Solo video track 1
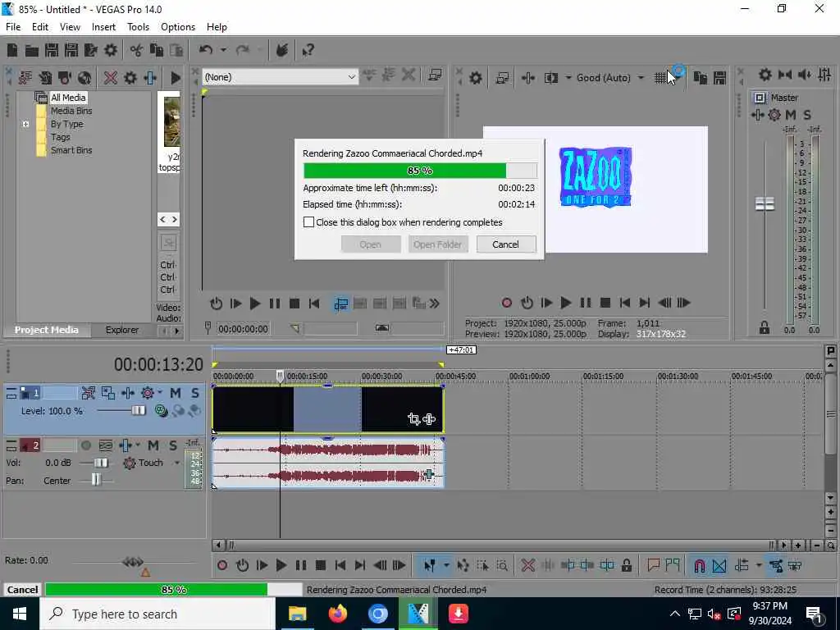This screenshot has height=630, width=840. click(x=195, y=393)
